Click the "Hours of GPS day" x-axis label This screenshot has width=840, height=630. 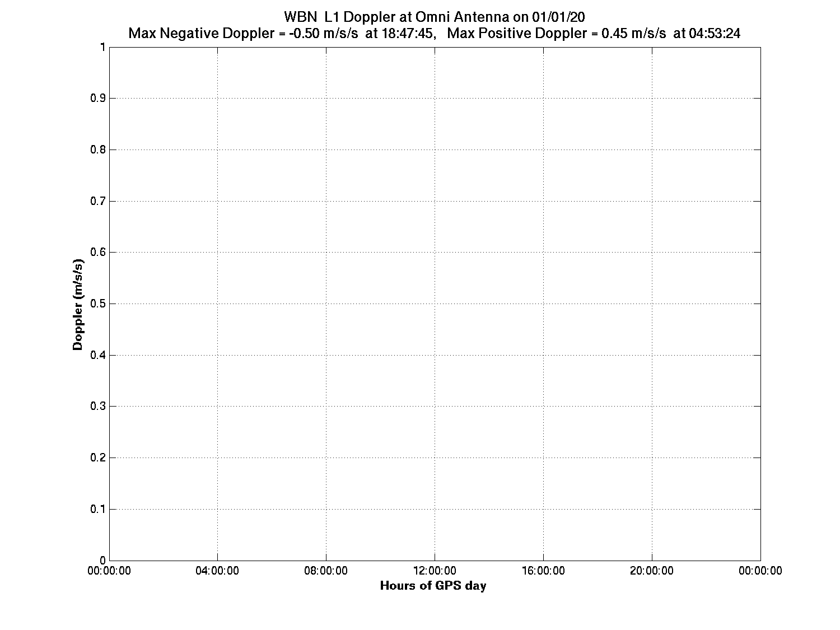click(x=433, y=586)
